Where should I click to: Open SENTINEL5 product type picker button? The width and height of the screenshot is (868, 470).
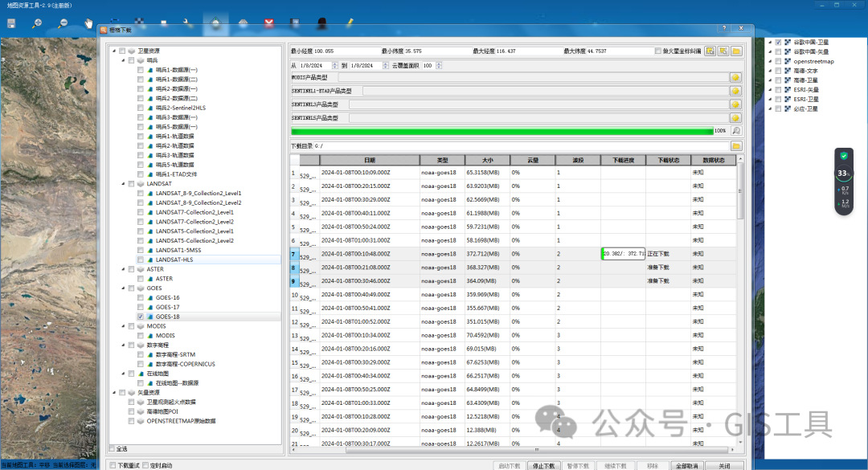pos(735,118)
